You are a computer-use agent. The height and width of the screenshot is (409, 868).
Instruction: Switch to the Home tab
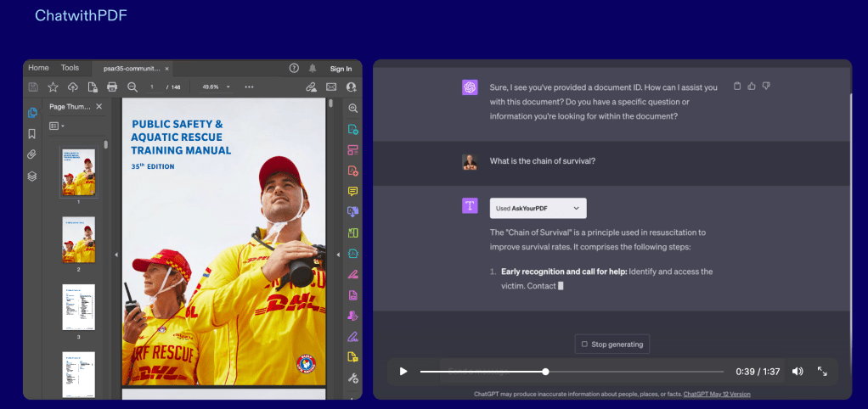coord(38,68)
